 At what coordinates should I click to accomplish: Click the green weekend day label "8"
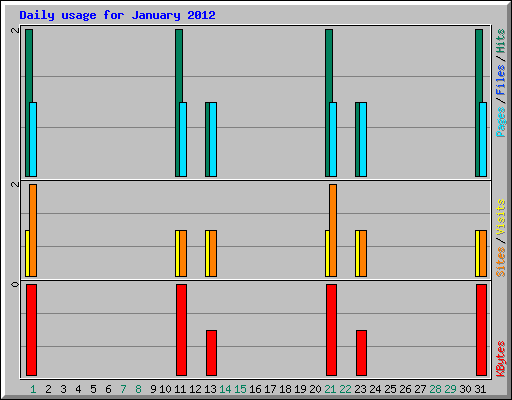point(138,389)
